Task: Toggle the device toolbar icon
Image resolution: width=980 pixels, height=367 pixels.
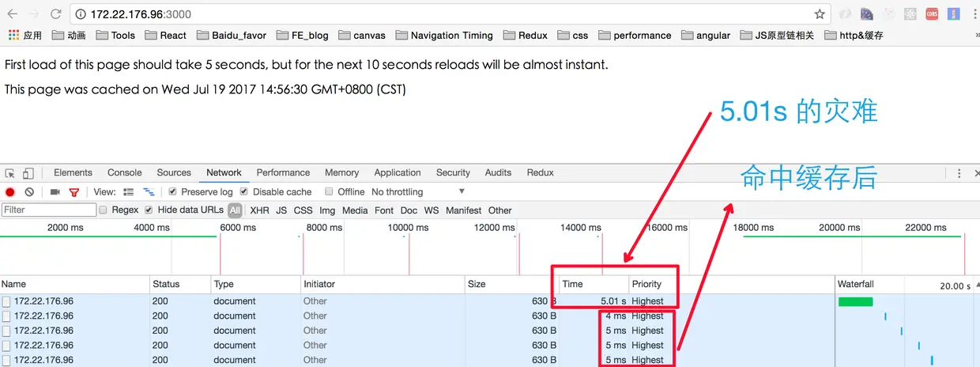Action: click(28, 173)
